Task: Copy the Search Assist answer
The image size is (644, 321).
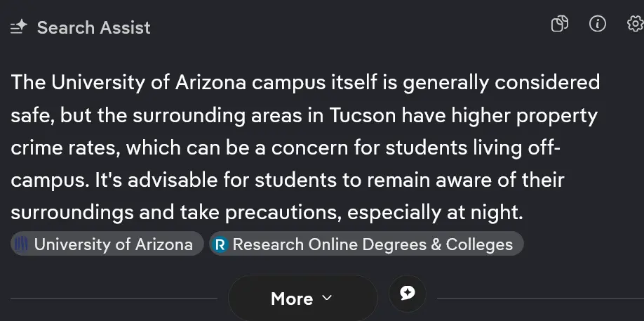Action: coord(559,25)
